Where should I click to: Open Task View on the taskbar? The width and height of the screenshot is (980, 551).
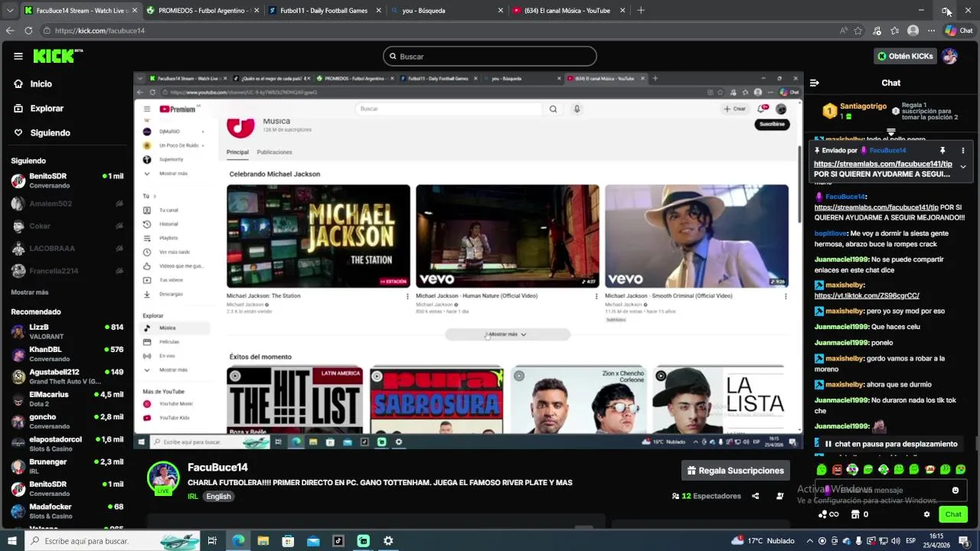coord(212,541)
